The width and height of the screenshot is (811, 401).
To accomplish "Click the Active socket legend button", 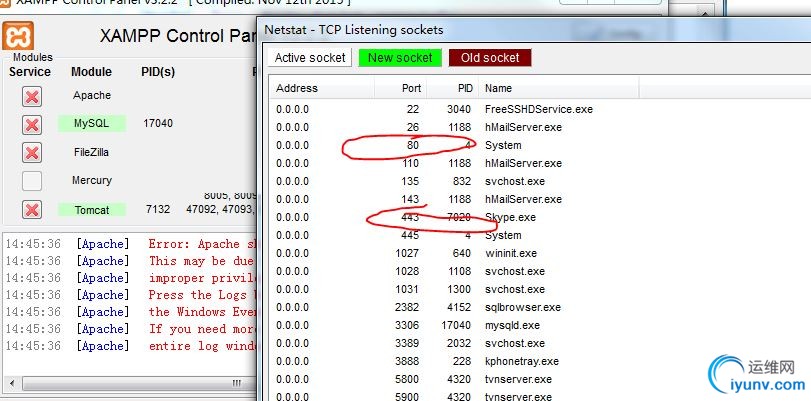I will coord(310,57).
